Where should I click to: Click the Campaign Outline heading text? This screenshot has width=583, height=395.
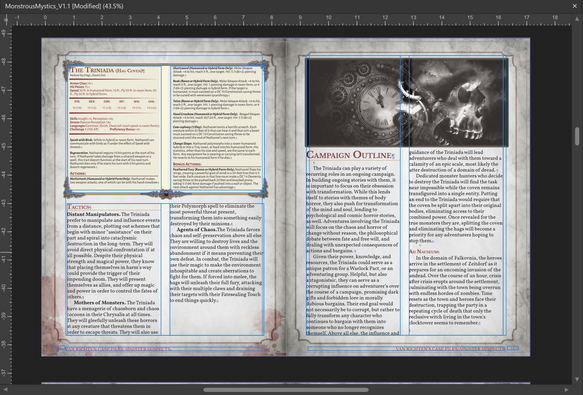pos(350,155)
